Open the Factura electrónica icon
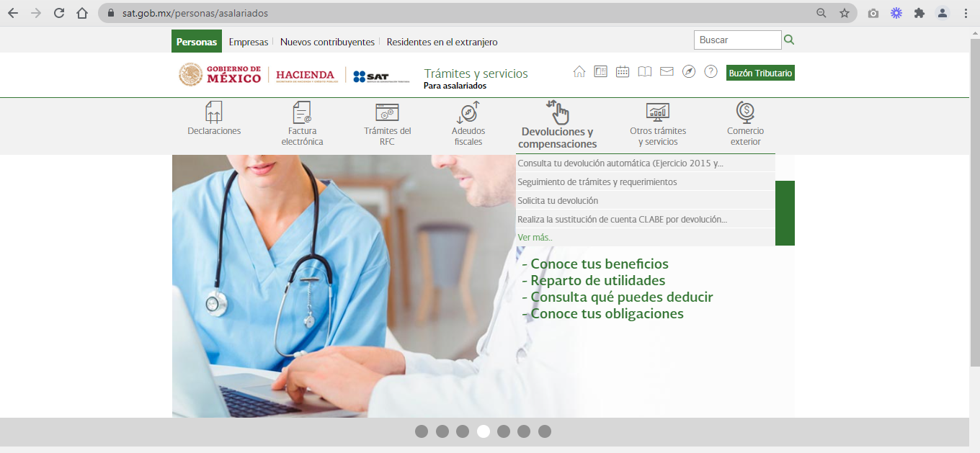The width and height of the screenshot is (980, 453). pyautogui.click(x=302, y=112)
